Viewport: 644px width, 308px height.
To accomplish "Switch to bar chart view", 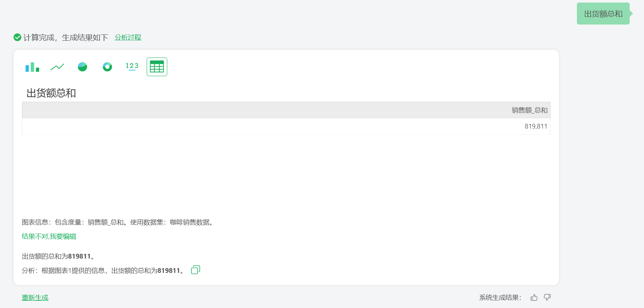I will tap(32, 67).
